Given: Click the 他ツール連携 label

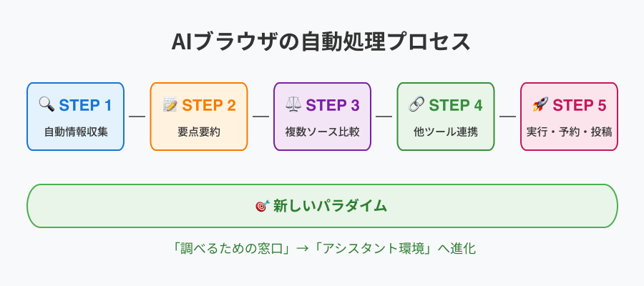Looking at the screenshot, I should [x=446, y=132].
